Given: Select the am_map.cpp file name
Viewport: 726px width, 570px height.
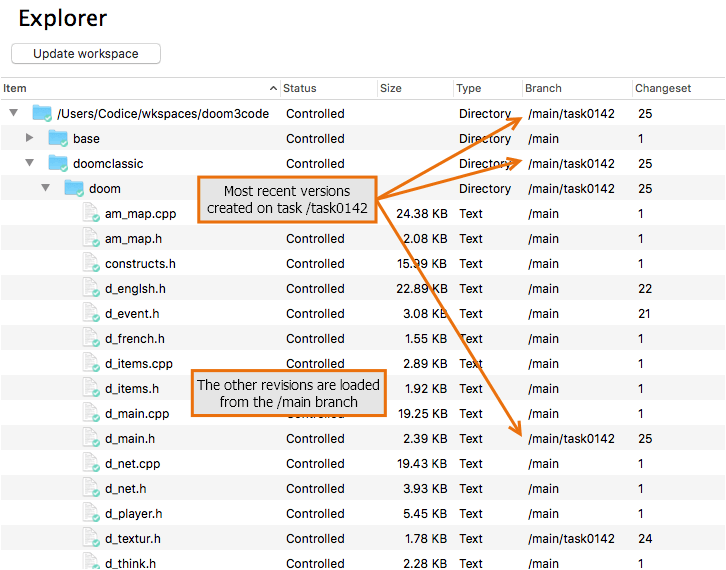Looking at the screenshot, I should pyautogui.click(x=140, y=214).
